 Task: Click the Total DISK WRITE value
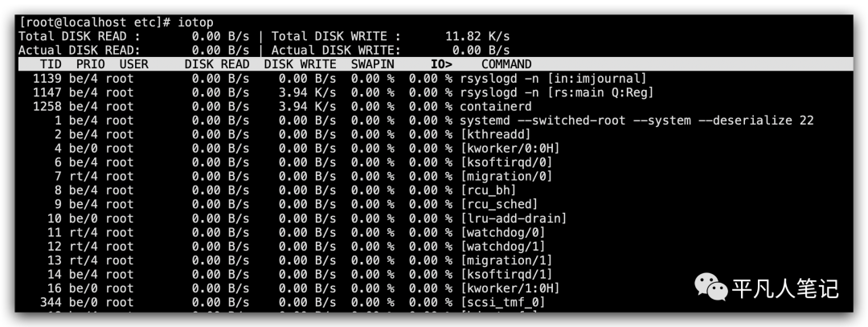[477, 36]
